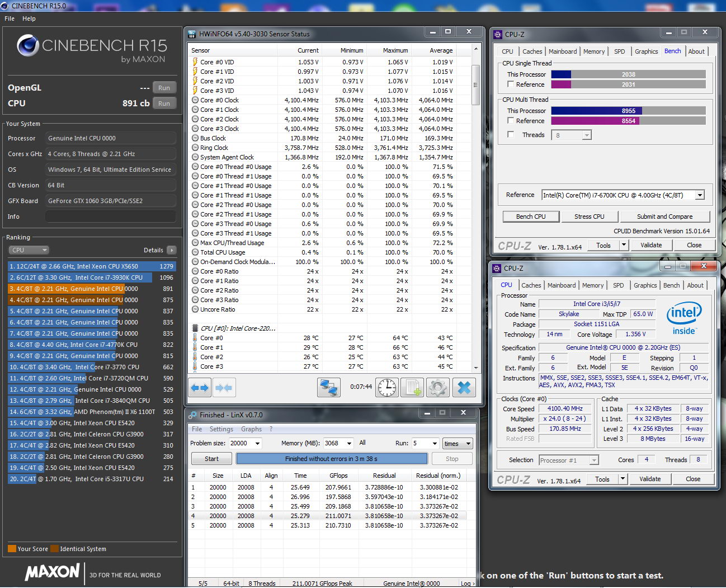Click the icon beside Bus Clock row
726x588 pixels.
pyautogui.click(x=195, y=138)
